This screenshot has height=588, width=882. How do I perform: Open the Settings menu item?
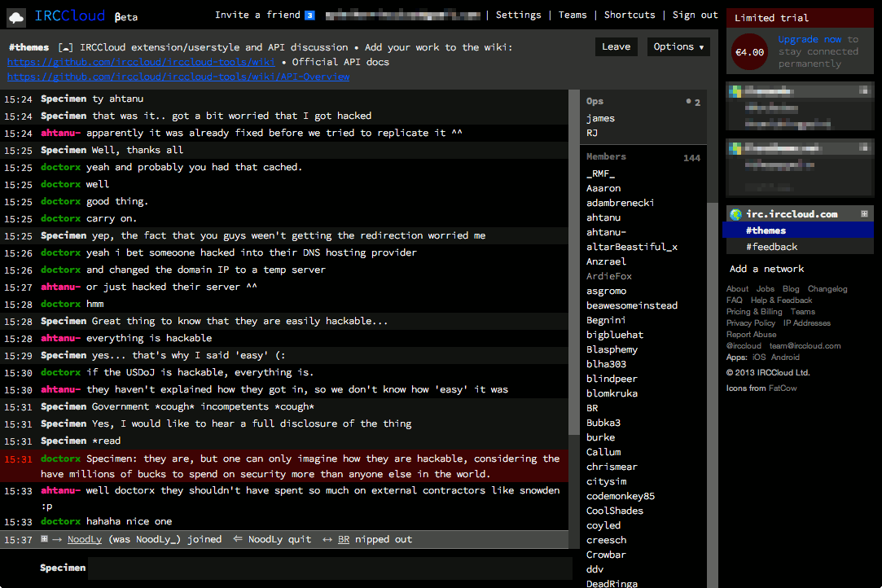click(x=518, y=15)
